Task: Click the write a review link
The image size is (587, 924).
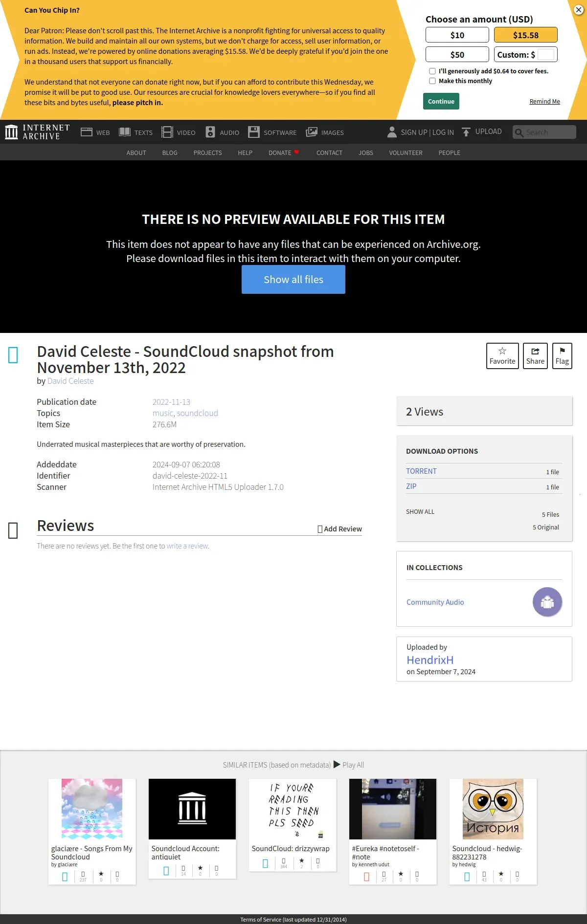Action: coord(187,546)
